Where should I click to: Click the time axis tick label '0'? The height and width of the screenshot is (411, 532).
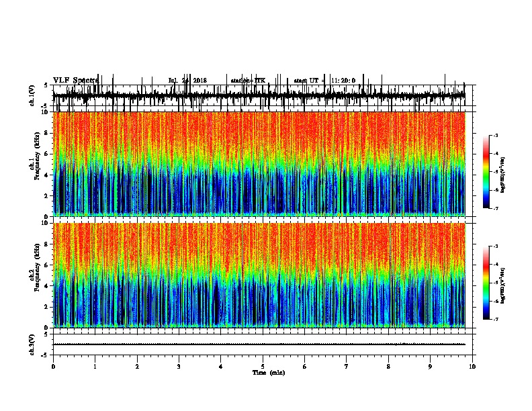tap(53, 367)
